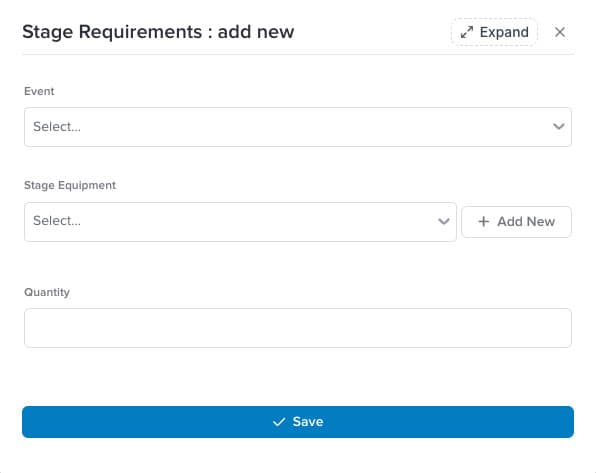The height and width of the screenshot is (473, 596).
Task: Open the Event select box
Action: [x=298, y=127]
